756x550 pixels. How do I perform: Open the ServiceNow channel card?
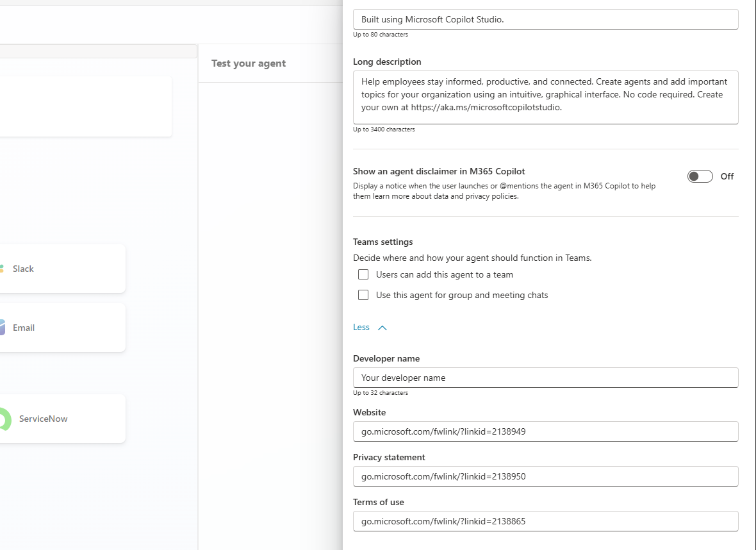click(x=62, y=419)
